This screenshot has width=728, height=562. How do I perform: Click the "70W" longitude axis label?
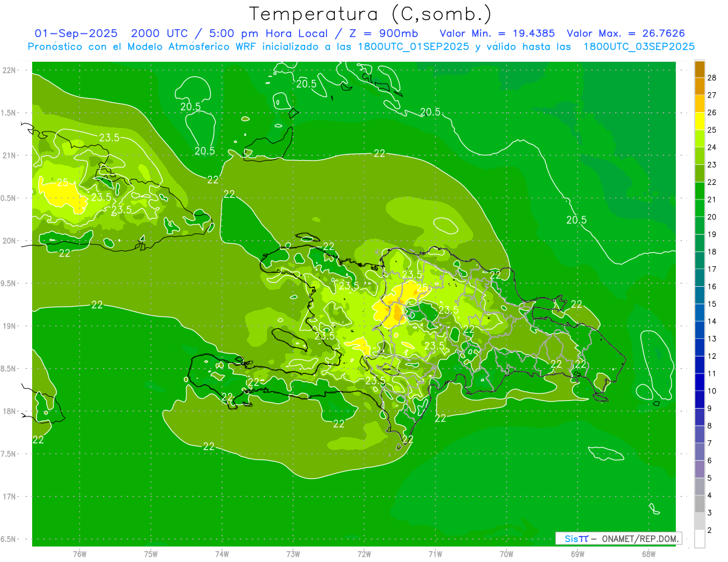tap(507, 554)
